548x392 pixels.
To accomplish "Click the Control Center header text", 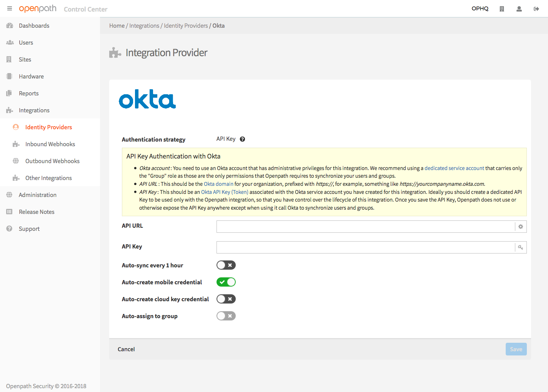I will 86,9.
